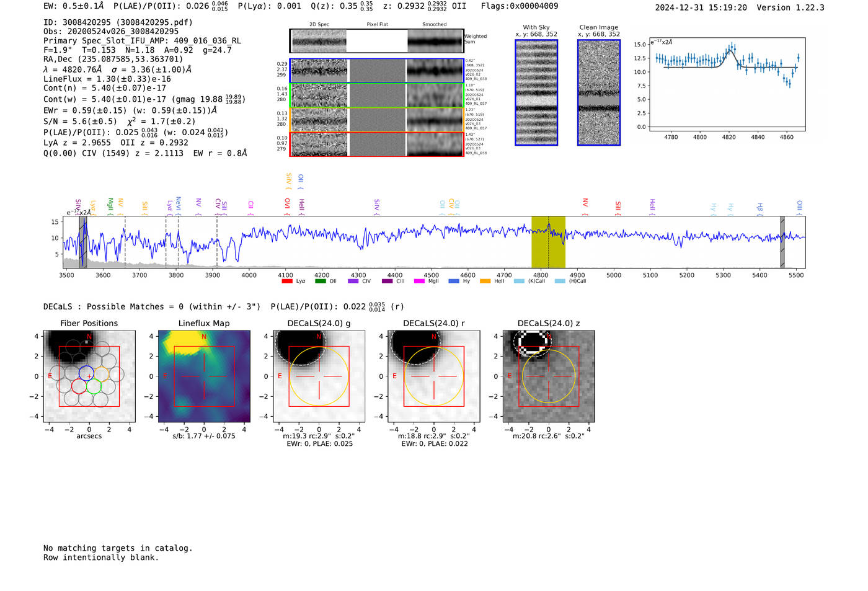Select the yellow highlighted band in spectrum
The image size is (868, 591).
[x=548, y=242]
